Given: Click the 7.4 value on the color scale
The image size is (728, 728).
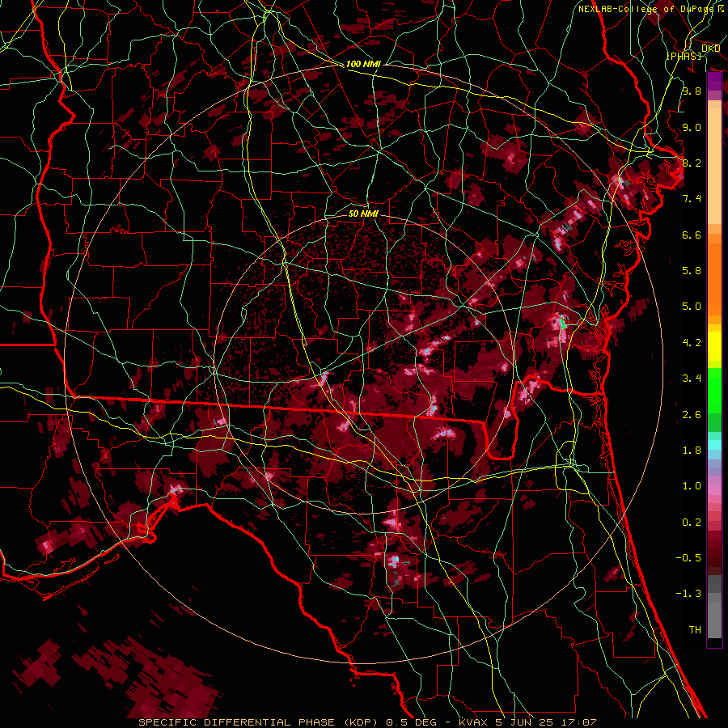Looking at the screenshot, I should [x=692, y=199].
